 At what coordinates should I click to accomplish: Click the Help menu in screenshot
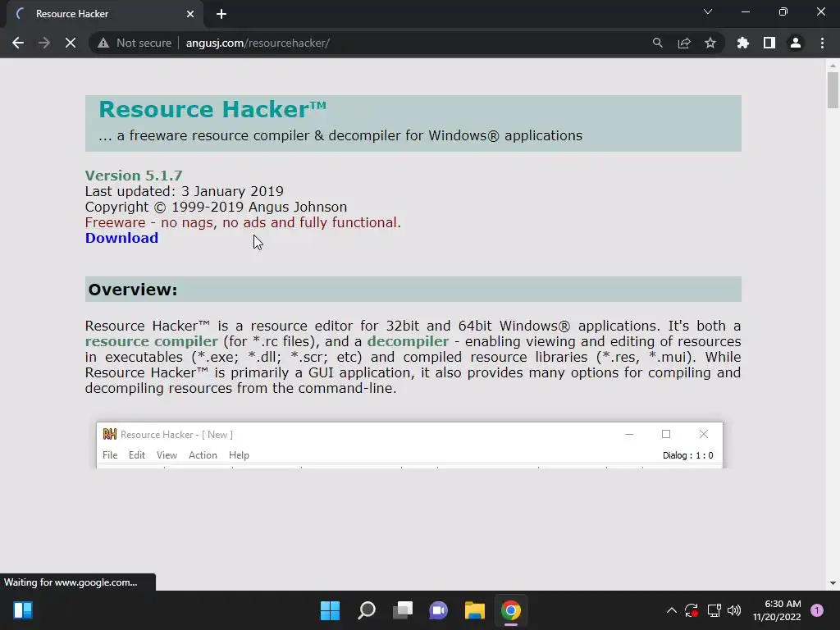point(239,454)
